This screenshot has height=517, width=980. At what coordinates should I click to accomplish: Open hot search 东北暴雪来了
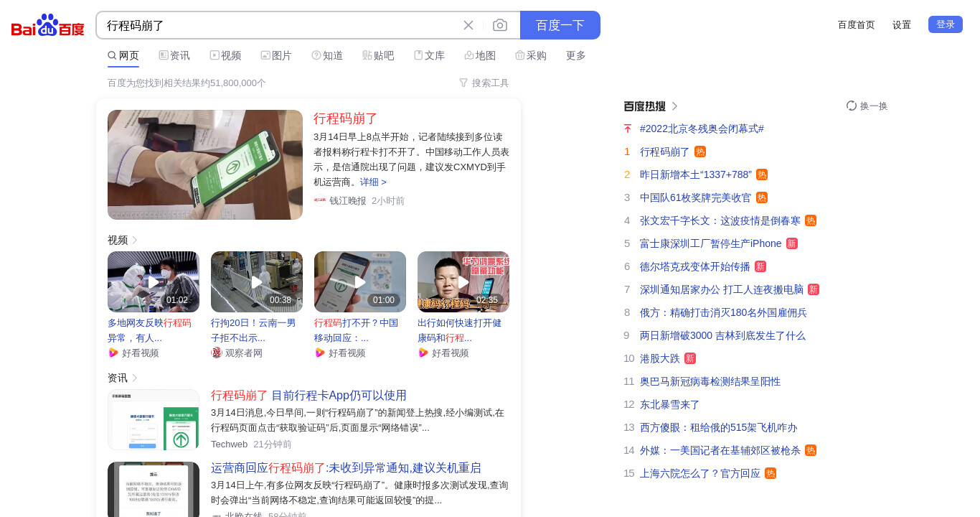(669, 404)
